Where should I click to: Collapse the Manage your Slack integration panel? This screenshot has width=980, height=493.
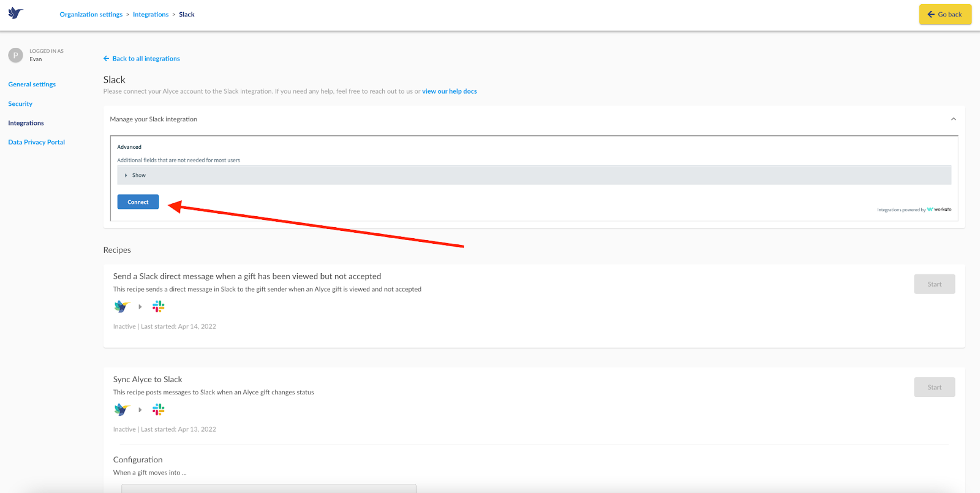953,119
